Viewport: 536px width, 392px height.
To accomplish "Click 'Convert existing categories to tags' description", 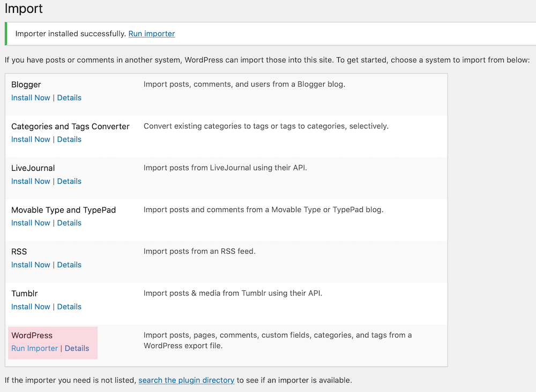I will click(266, 126).
